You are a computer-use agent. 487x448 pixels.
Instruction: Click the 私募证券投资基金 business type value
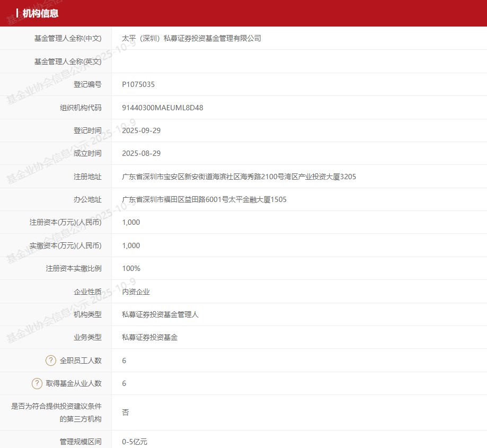coord(149,337)
